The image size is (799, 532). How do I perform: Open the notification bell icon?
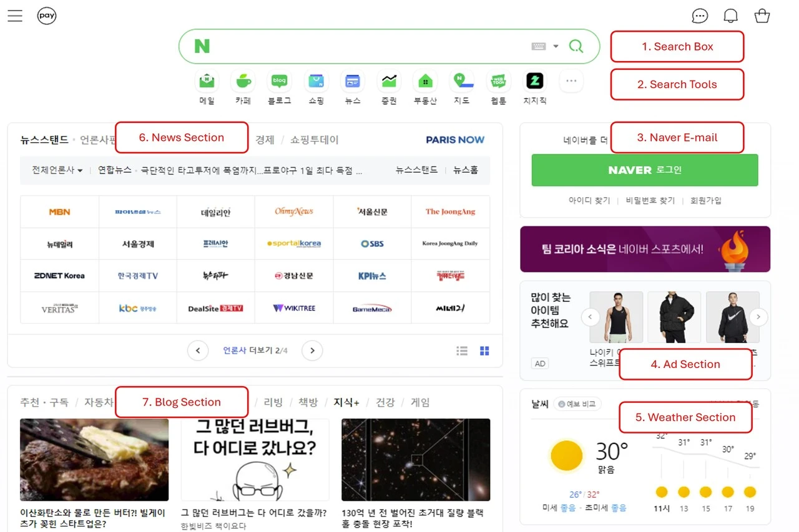click(x=730, y=16)
